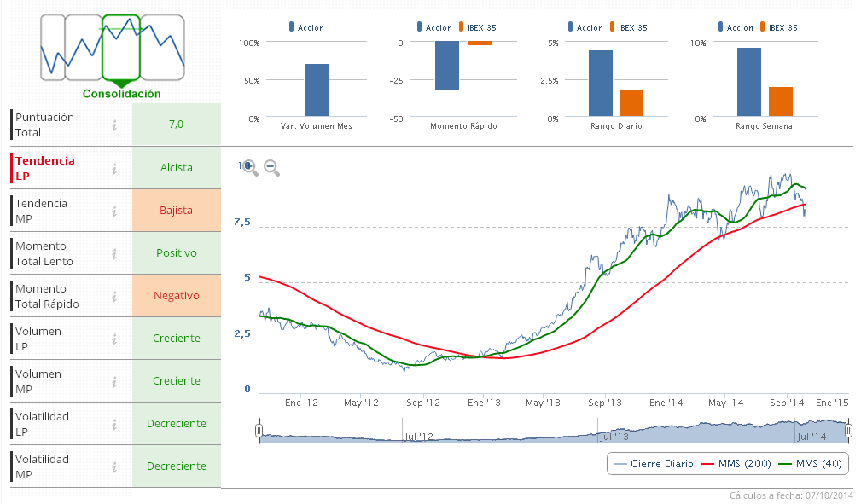
Task: Click left handle of chart range navigator
Action: [259, 432]
